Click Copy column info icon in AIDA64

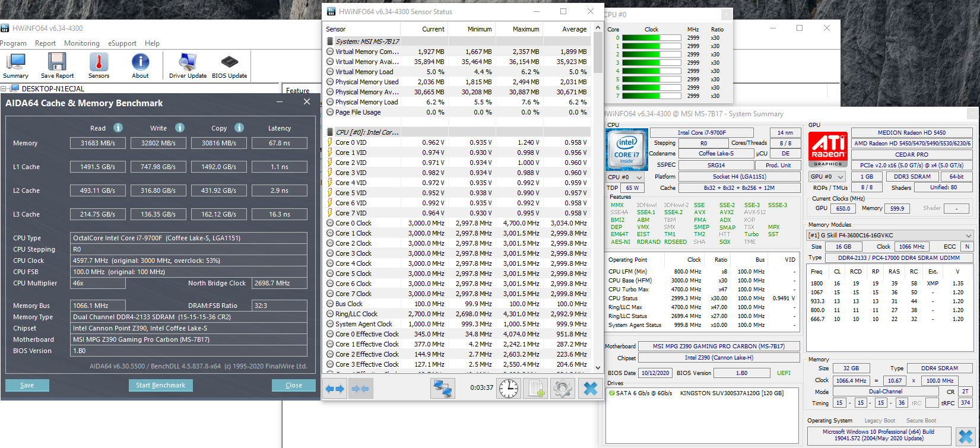[x=239, y=128]
